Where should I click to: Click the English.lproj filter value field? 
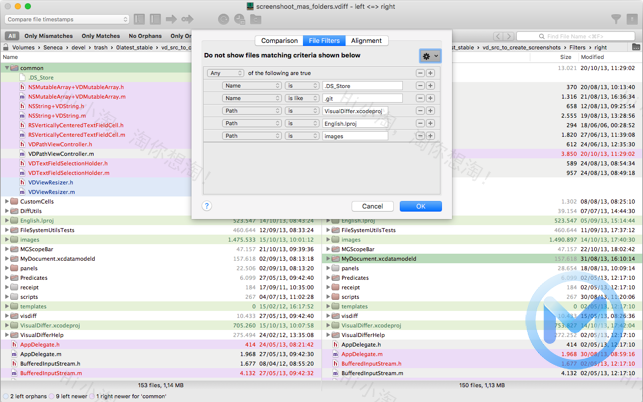click(355, 123)
